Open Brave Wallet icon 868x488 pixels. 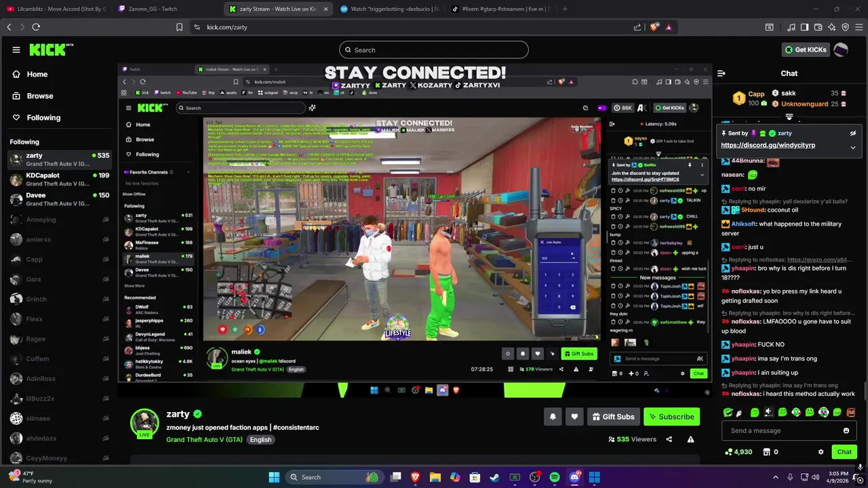click(818, 27)
